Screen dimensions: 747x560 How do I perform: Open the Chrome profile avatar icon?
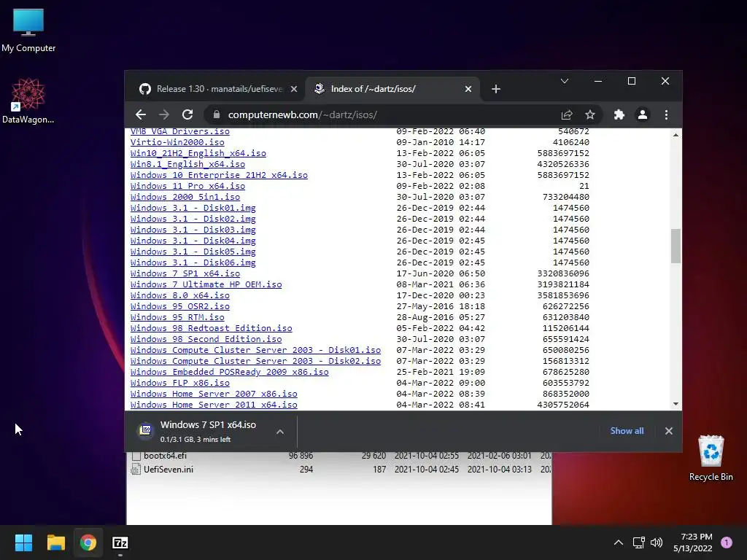pyautogui.click(x=643, y=114)
